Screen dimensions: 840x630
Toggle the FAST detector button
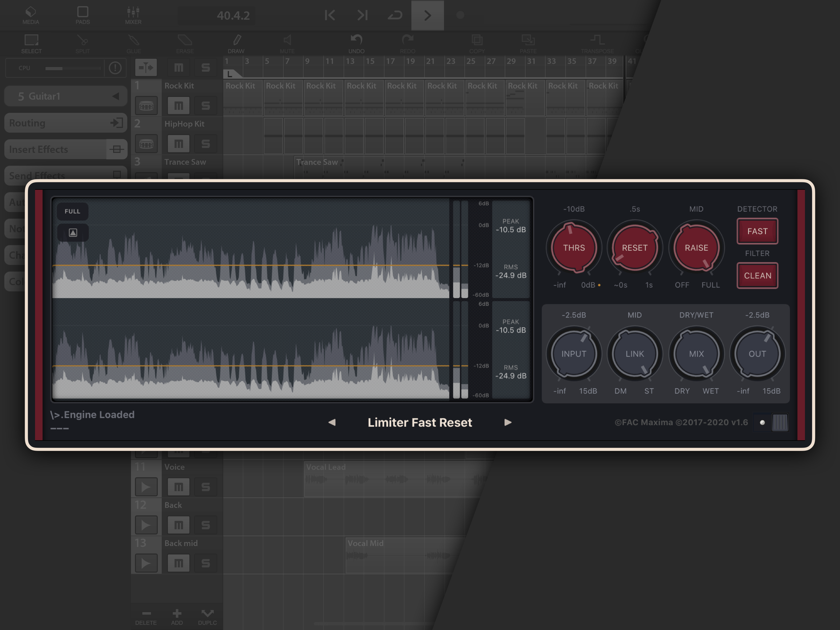(x=757, y=231)
